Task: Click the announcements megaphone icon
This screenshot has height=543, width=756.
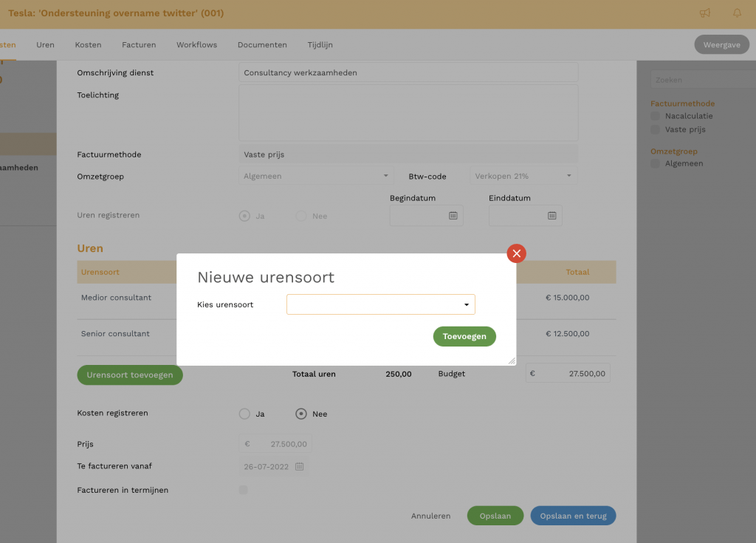Action: click(x=704, y=13)
